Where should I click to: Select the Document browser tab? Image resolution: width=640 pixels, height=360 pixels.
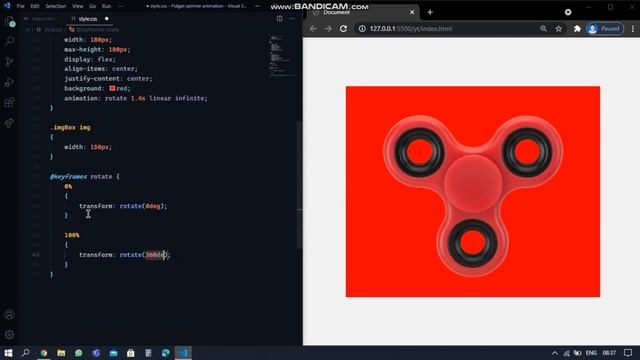coord(362,13)
